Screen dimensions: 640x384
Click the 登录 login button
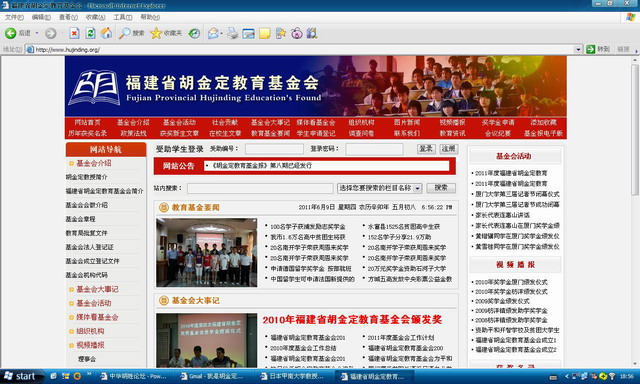426,149
